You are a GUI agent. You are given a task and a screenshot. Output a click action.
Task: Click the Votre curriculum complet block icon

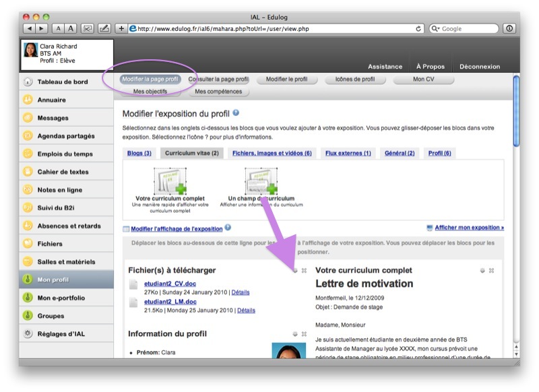[x=170, y=181]
